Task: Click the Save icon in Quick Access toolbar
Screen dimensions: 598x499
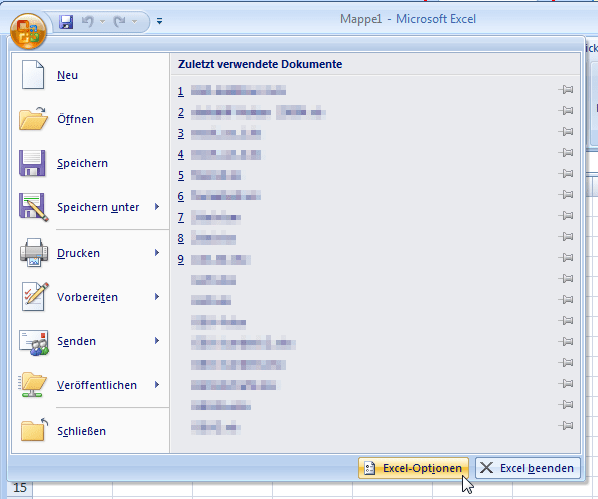Action: pos(66,22)
